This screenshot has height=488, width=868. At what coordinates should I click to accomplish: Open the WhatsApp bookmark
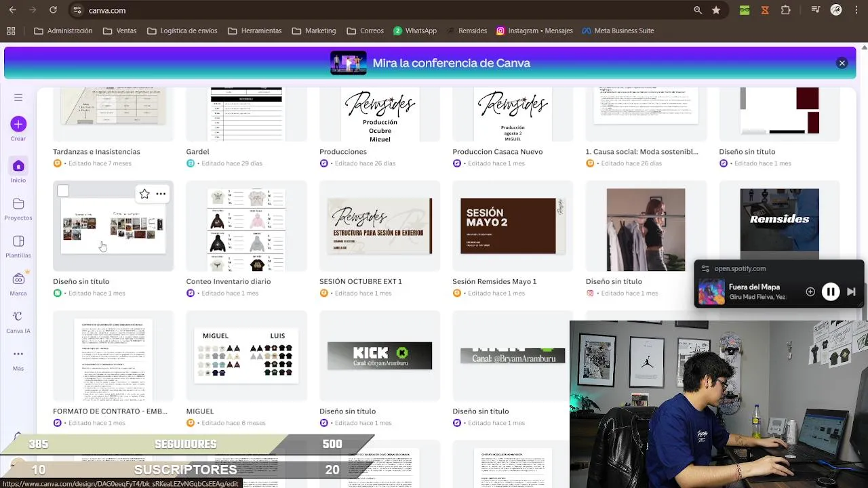(415, 30)
